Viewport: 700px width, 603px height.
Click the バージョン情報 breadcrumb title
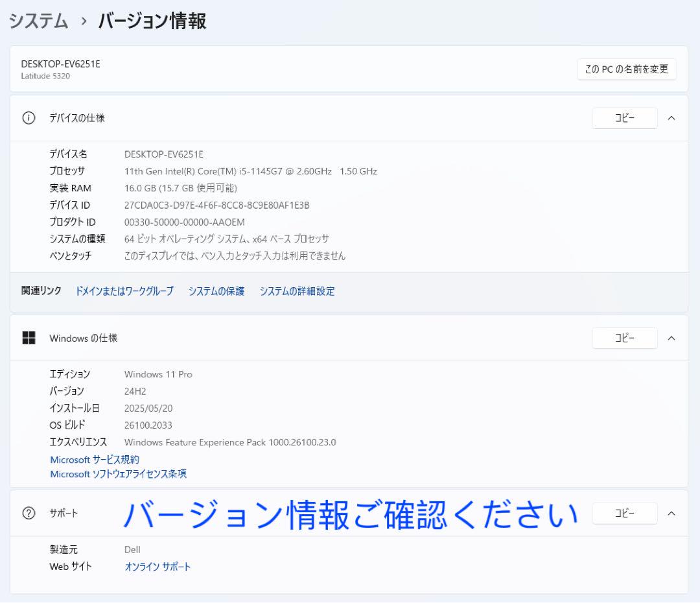pos(152,21)
